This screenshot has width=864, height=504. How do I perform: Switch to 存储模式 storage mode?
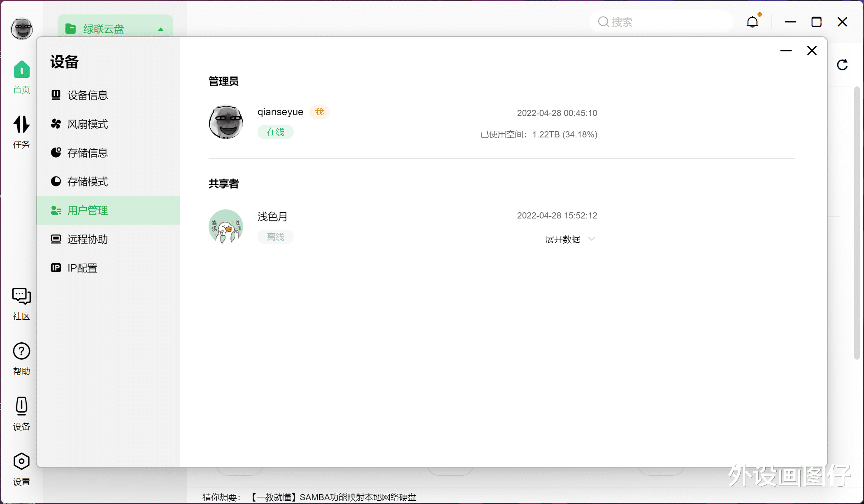coord(87,181)
